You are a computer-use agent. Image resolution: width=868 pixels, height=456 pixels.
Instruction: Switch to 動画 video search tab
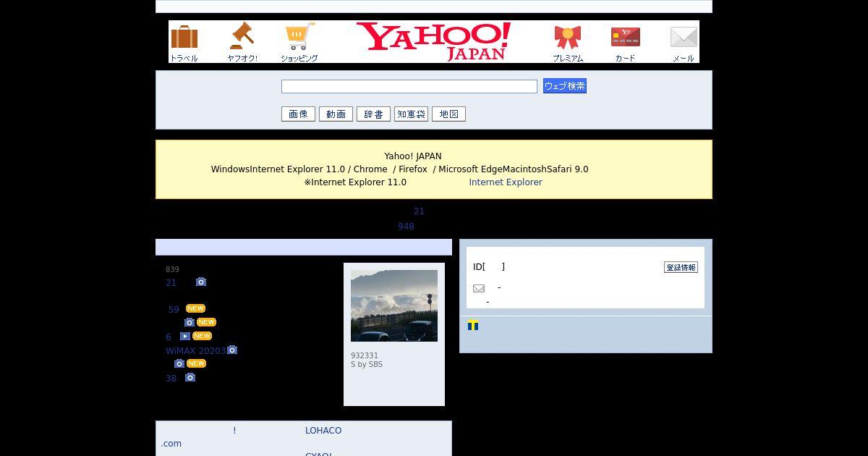pos(336,114)
